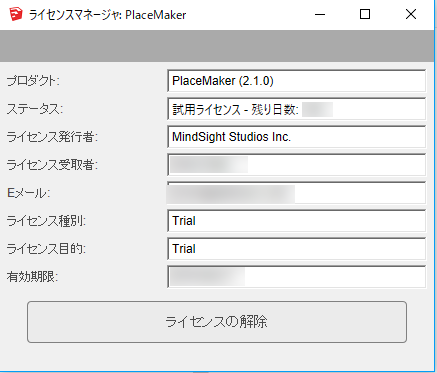Close the license manager window
The height and width of the screenshot is (373, 437).
(x=411, y=14)
